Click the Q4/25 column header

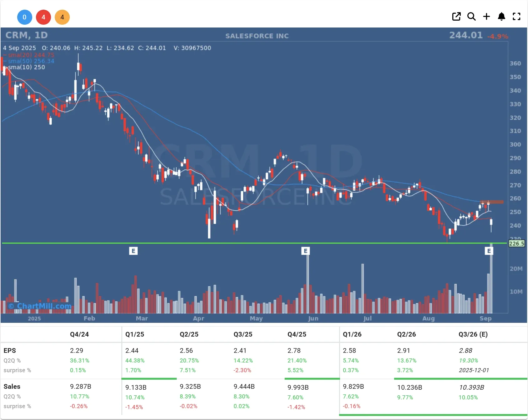(x=297, y=334)
